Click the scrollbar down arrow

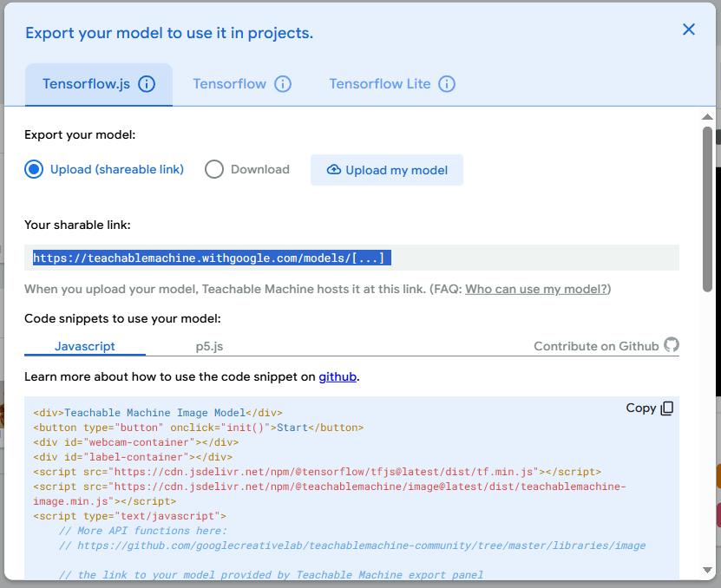pos(708,570)
